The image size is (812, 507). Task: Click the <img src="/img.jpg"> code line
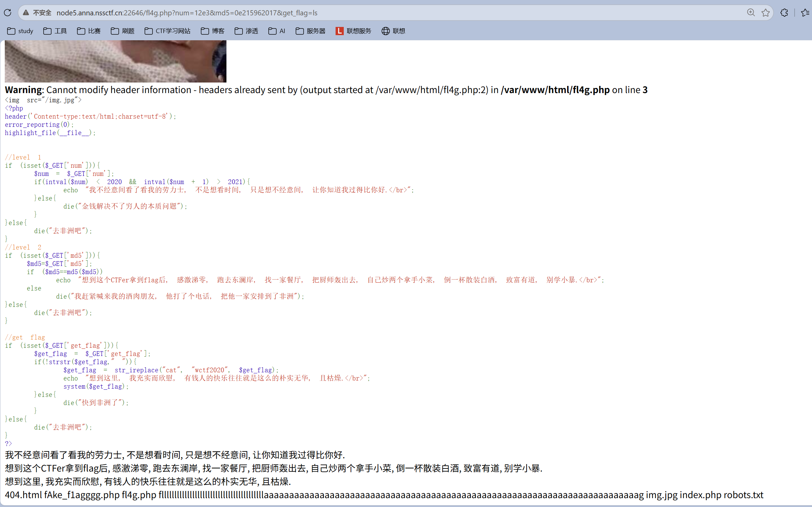pos(43,100)
